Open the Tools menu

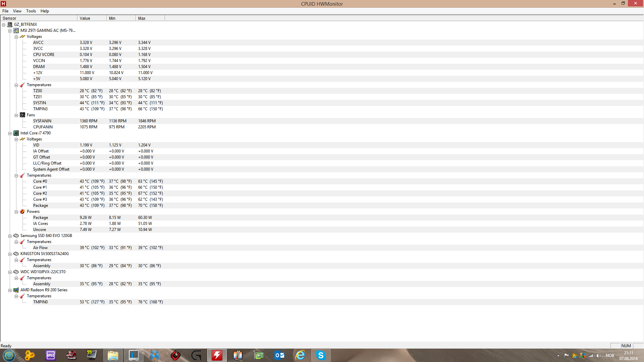pyautogui.click(x=31, y=11)
